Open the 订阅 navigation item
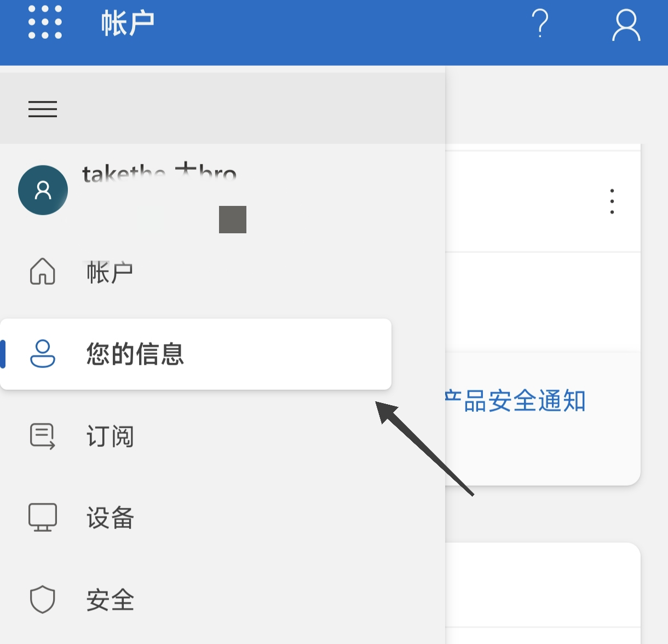This screenshot has width=668, height=644. [x=110, y=436]
